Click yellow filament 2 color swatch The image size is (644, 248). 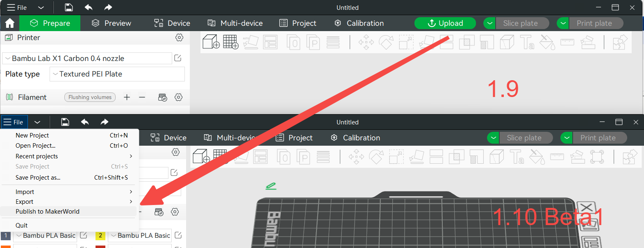pyautogui.click(x=100, y=235)
